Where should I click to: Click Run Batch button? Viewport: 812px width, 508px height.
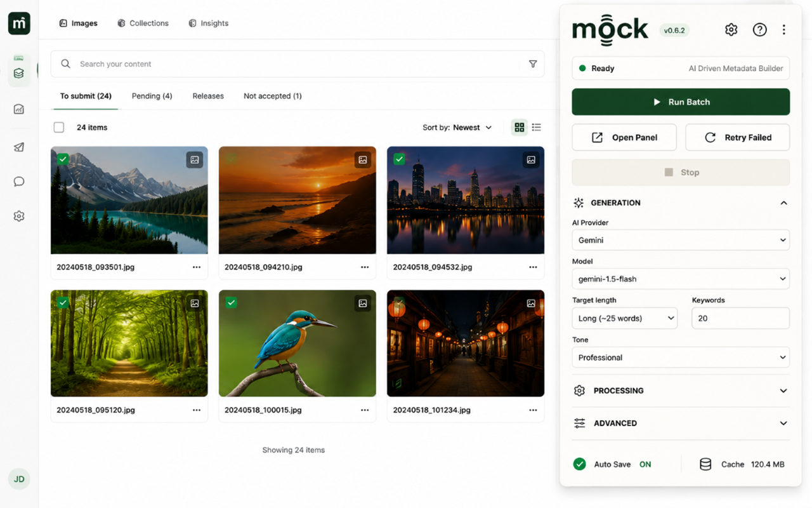[681, 102]
